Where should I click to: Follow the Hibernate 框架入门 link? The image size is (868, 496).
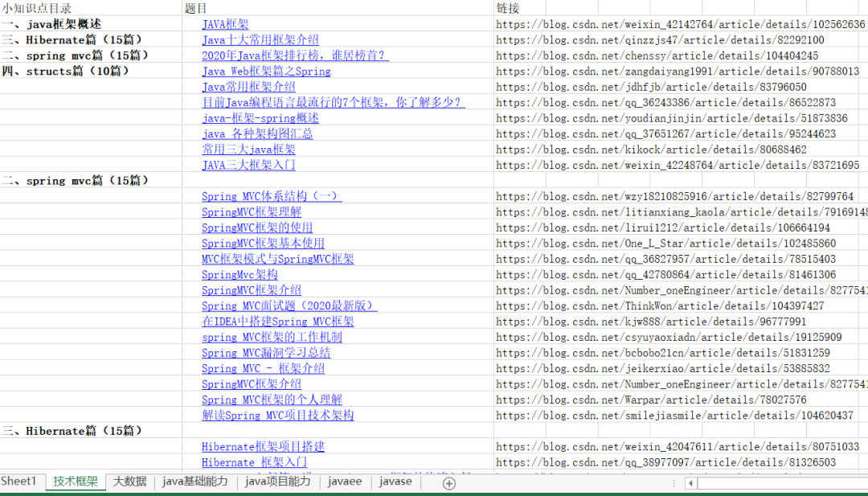point(254,462)
